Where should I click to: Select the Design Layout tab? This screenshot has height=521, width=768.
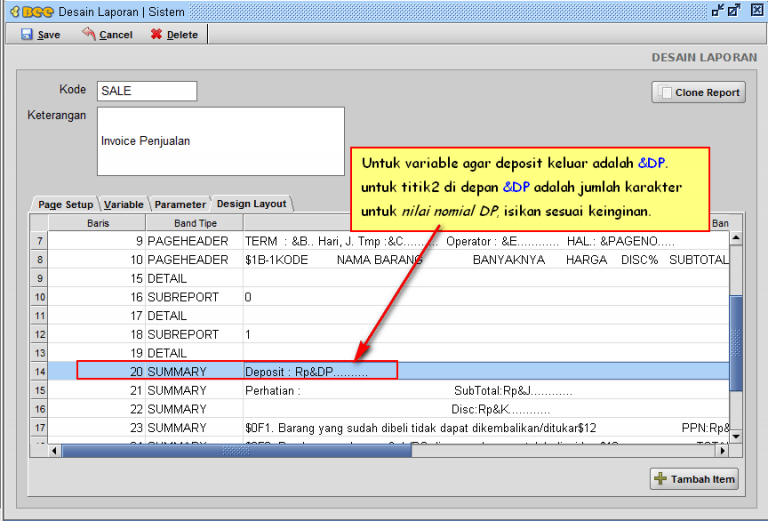coord(251,203)
